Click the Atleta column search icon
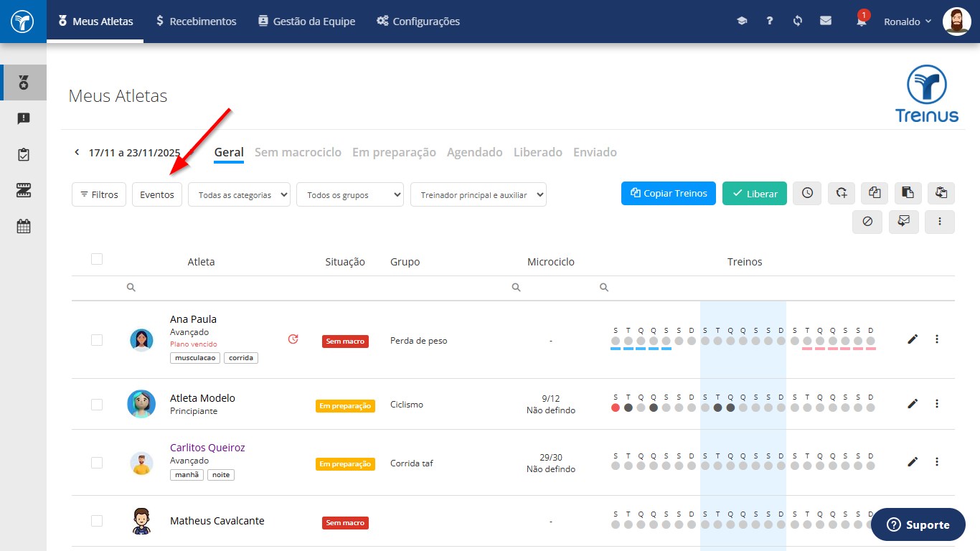The height and width of the screenshot is (551, 980). [x=131, y=287]
